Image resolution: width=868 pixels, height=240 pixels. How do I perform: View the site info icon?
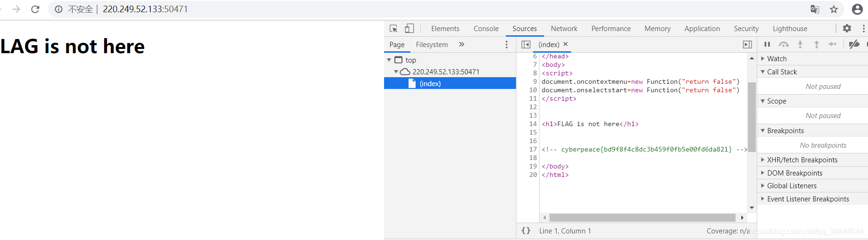[58, 9]
